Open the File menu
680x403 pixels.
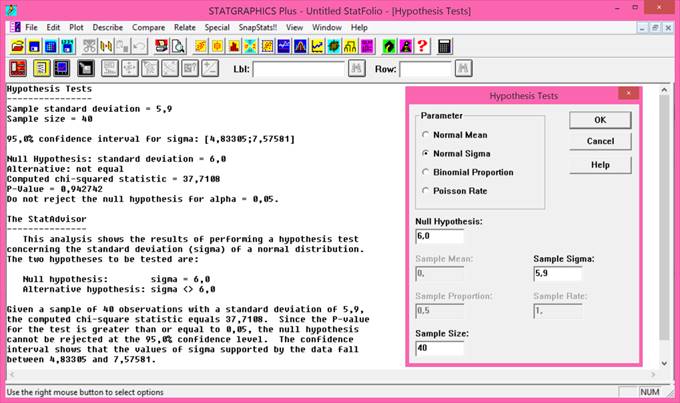point(31,27)
